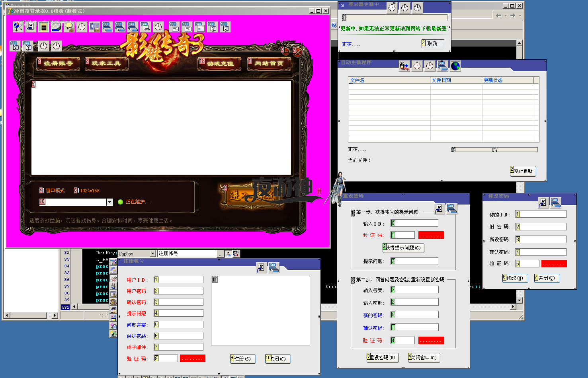Click the rear window's vertical scrollbar up arrow
The image size is (588, 378).
[x=519, y=43]
